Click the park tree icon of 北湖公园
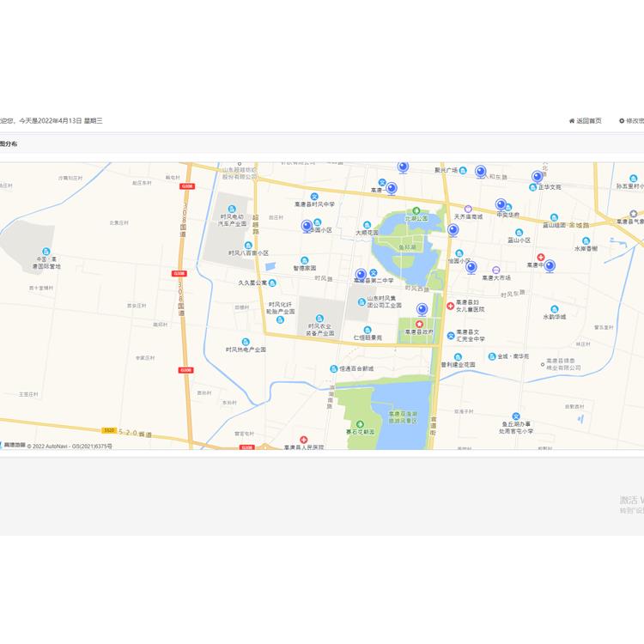Viewport: 644px width, 644px height. [416, 210]
